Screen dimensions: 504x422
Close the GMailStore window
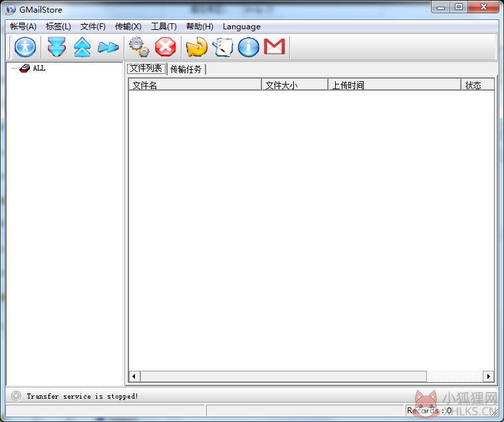[483, 7]
